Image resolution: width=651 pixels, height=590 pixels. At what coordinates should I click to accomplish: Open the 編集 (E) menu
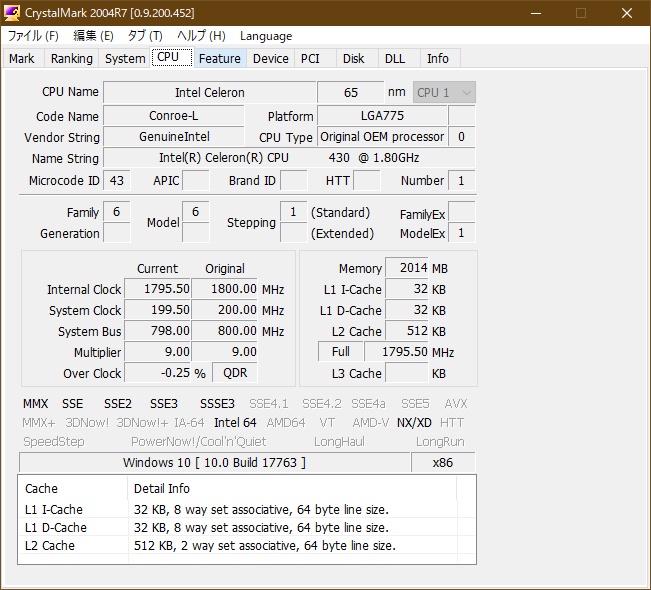(x=93, y=36)
